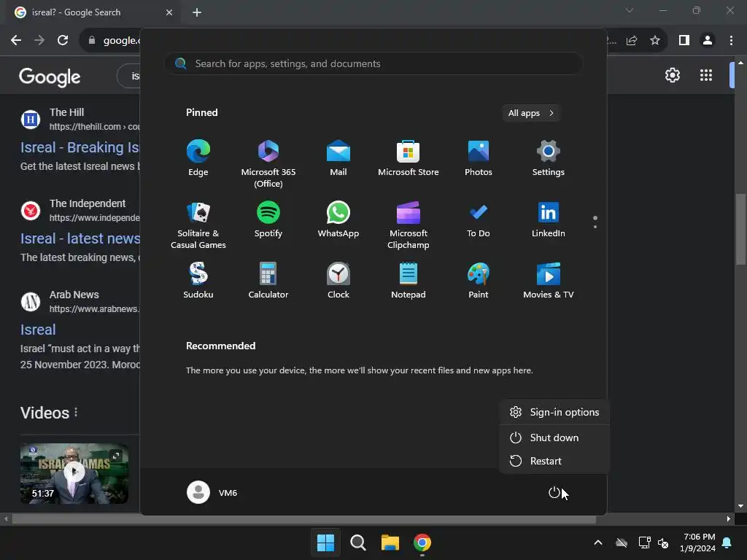This screenshot has width=747, height=560.
Task: Open the VM6 user account menu
Action: (212, 492)
